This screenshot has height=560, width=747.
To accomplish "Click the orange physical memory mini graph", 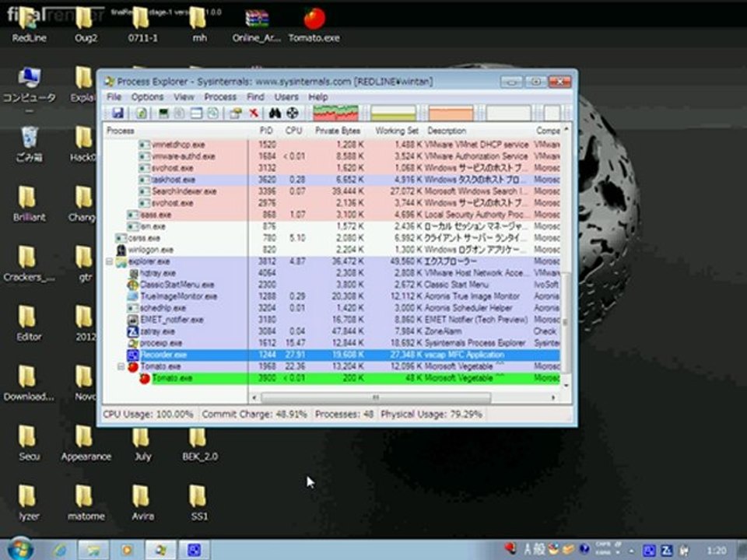I will click(451, 113).
